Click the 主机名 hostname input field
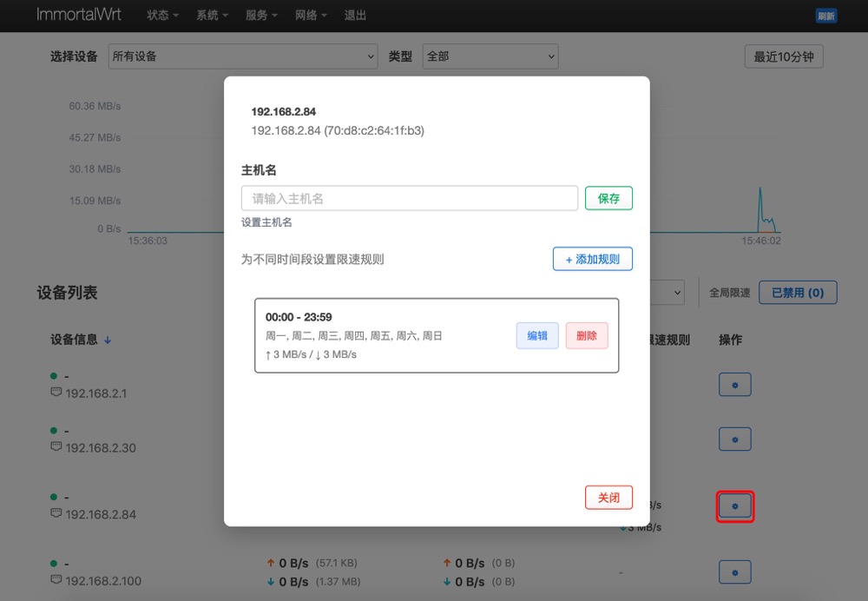This screenshot has height=601, width=868. pyautogui.click(x=409, y=198)
